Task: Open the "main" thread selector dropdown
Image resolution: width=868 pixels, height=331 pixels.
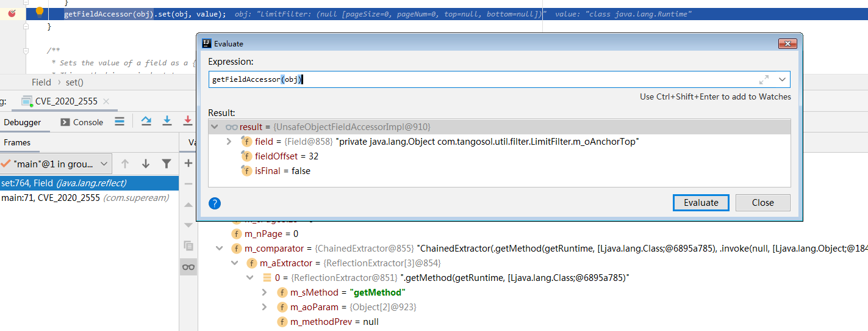Action: (x=104, y=164)
